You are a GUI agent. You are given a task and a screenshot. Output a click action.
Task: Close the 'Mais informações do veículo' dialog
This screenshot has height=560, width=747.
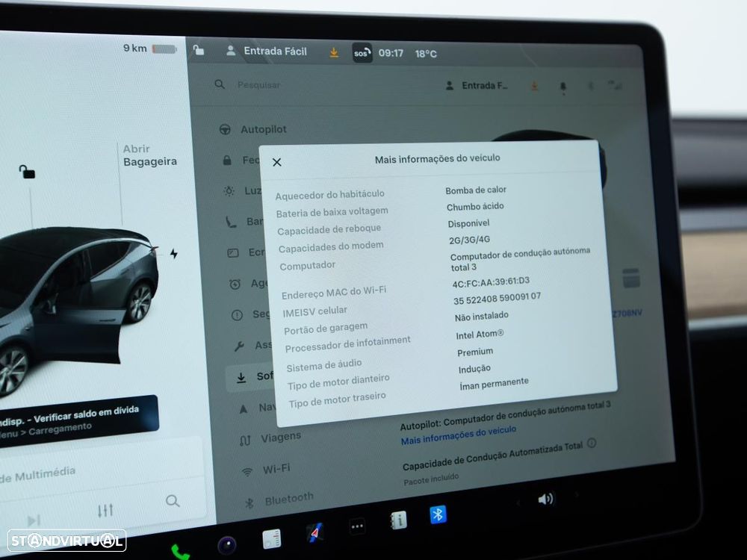click(x=277, y=162)
